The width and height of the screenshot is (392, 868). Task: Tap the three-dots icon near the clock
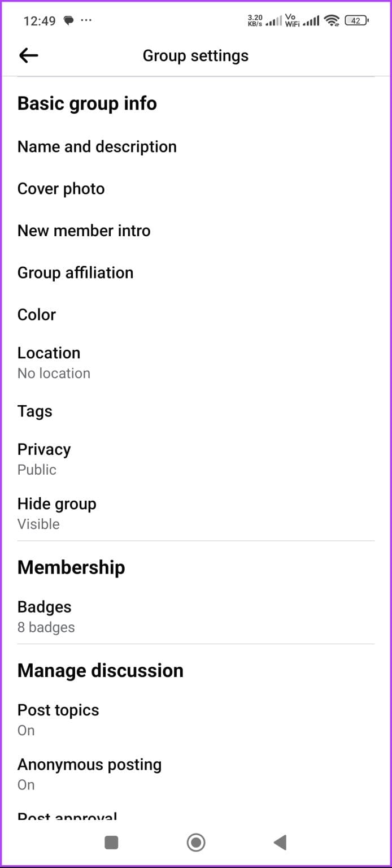pos(86,20)
